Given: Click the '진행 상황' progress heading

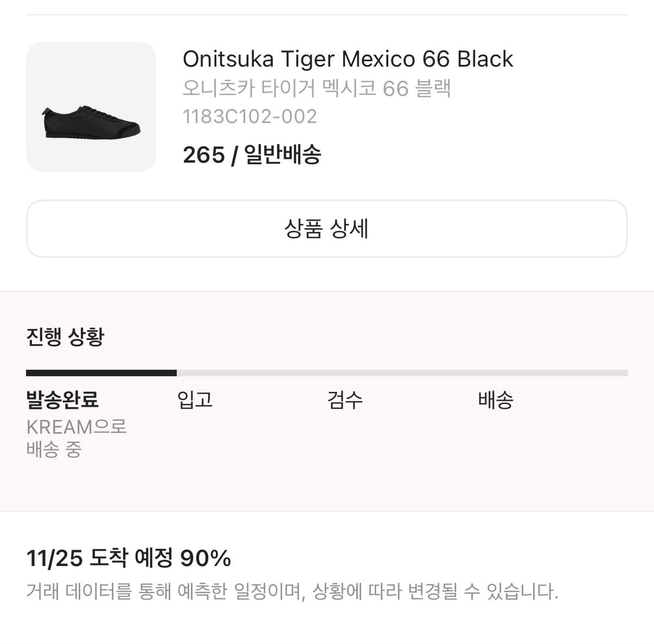Looking at the screenshot, I should (65, 336).
